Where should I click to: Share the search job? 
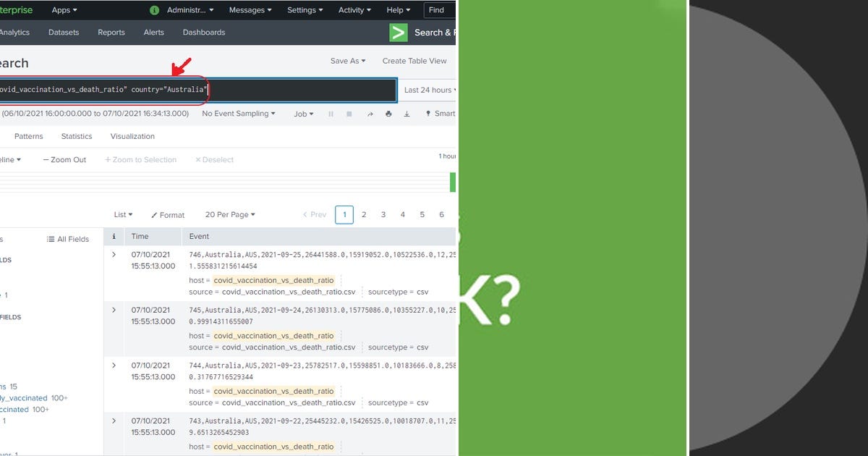[x=370, y=114]
